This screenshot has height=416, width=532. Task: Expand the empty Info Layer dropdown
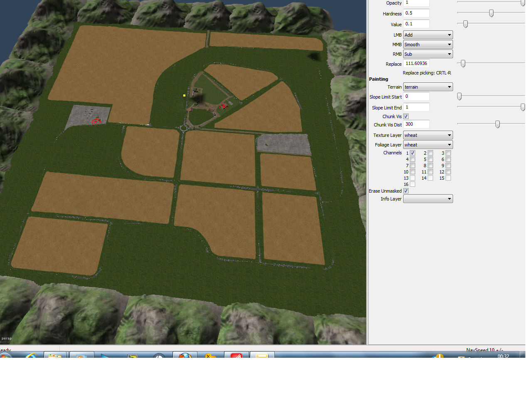428,199
